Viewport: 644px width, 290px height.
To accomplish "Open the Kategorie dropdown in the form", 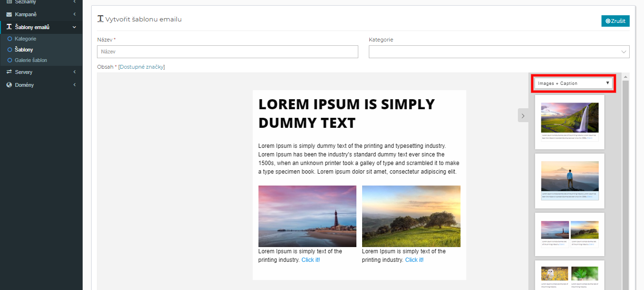I will coord(499,52).
